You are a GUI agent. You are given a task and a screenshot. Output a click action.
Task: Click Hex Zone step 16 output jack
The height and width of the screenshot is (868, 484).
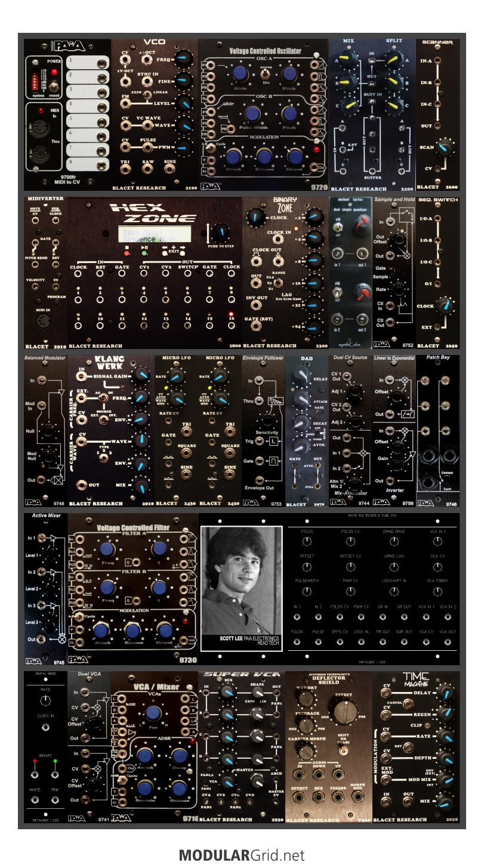(x=232, y=327)
